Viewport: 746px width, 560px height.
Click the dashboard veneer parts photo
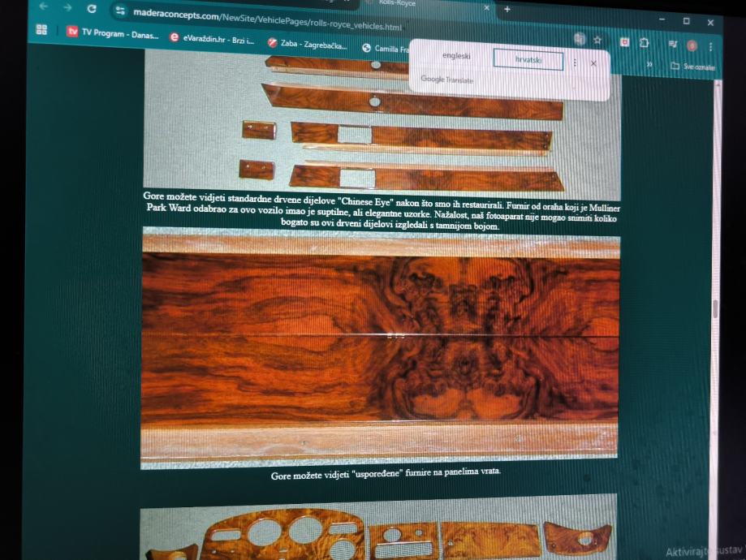pos(378,527)
